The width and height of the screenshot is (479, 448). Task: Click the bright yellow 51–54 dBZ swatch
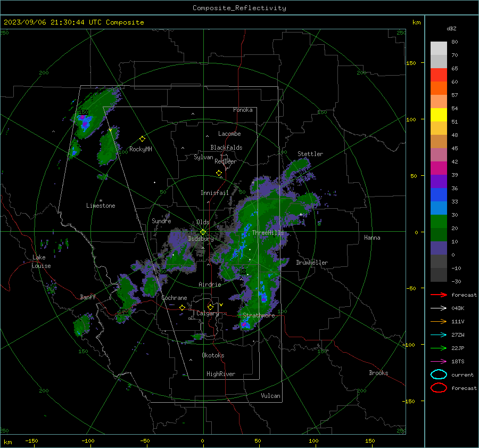tap(439, 115)
